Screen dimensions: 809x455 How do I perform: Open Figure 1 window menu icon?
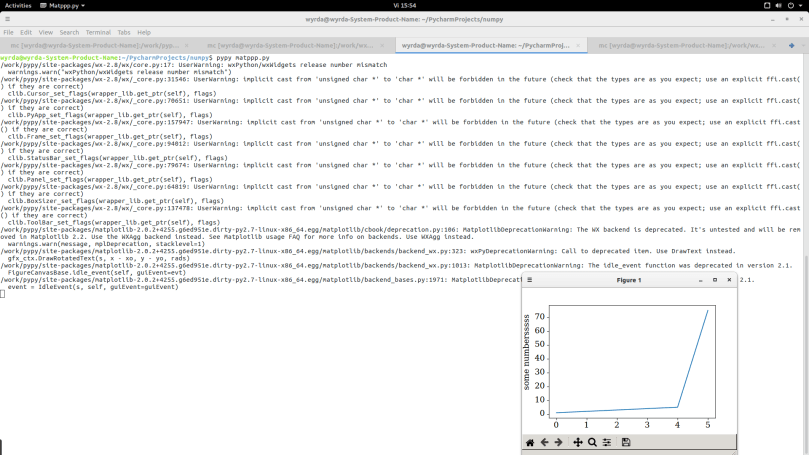pyautogui.click(x=529, y=280)
